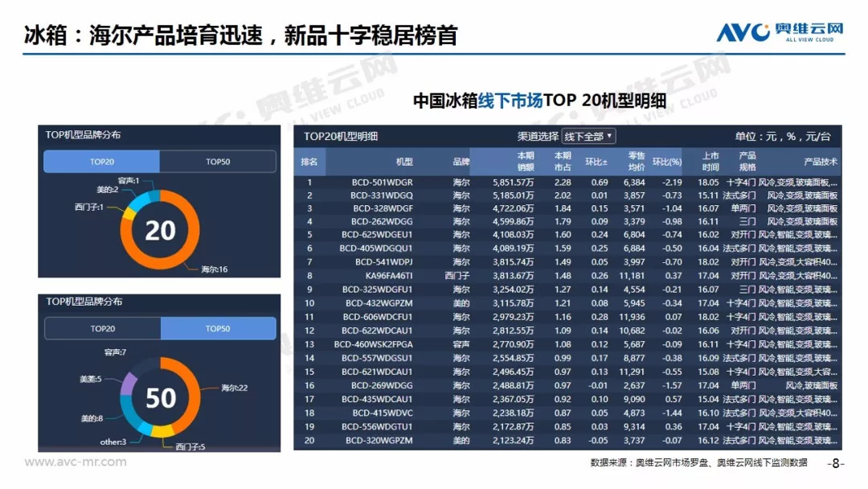Click the 环比(%) column header
Image resolution: width=868 pixels, height=489 pixels.
(x=667, y=162)
